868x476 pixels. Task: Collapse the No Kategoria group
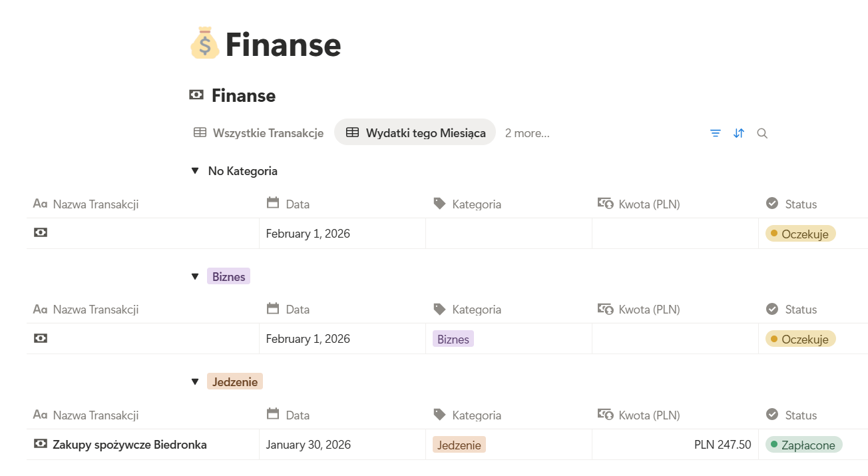[x=194, y=170]
